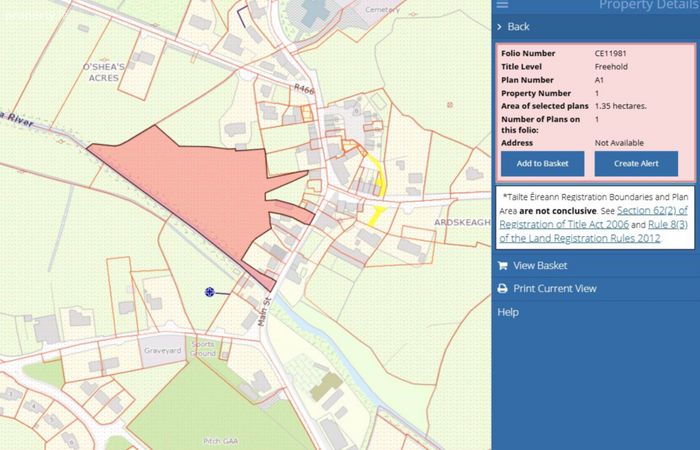Screen dimensions: 700x450
Task: Click Create Alert button
Action: click(x=636, y=163)
